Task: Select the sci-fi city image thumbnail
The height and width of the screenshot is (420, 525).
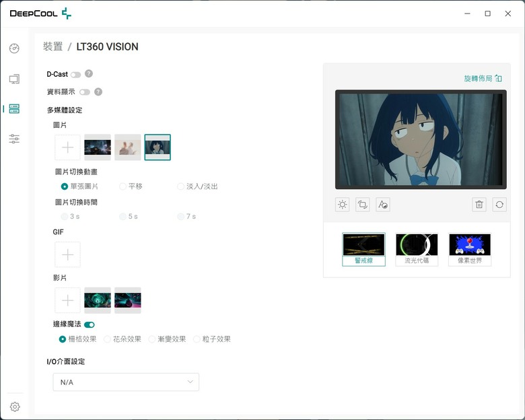Action: (98, 147)
